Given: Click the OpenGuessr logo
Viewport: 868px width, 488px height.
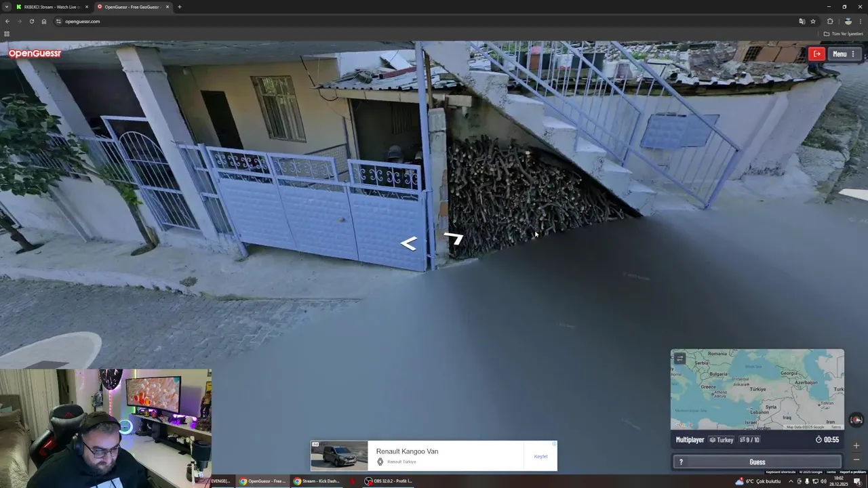Looking at the screenshot, I should (35, 54).
